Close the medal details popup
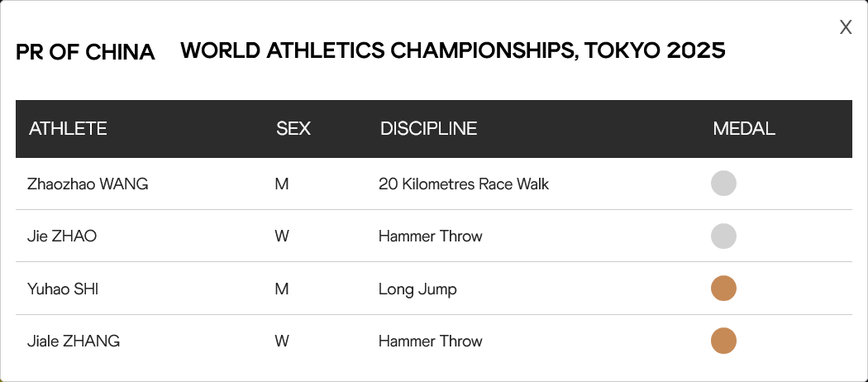The height and width of the screenshot is (382, 868). coord(846,27)
